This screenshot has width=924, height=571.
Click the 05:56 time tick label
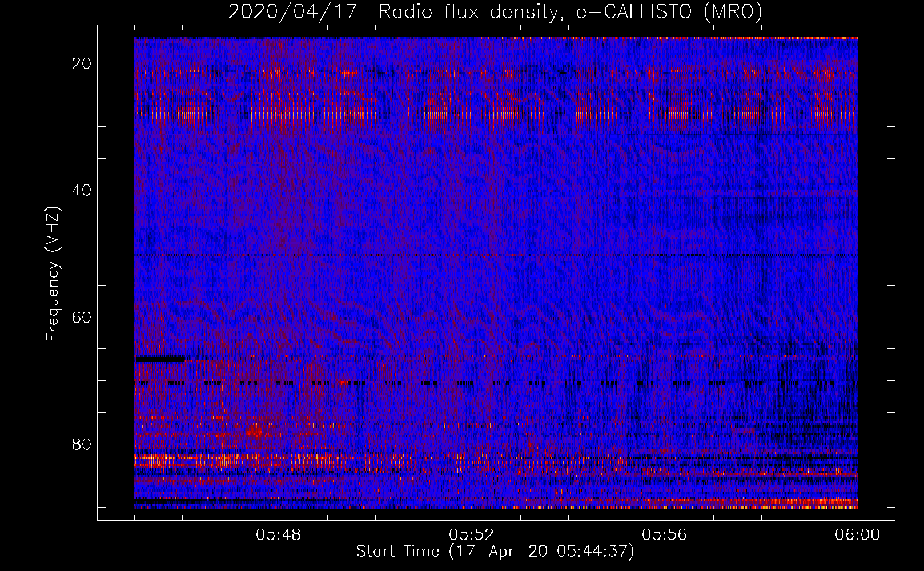[x=665, y=535]
